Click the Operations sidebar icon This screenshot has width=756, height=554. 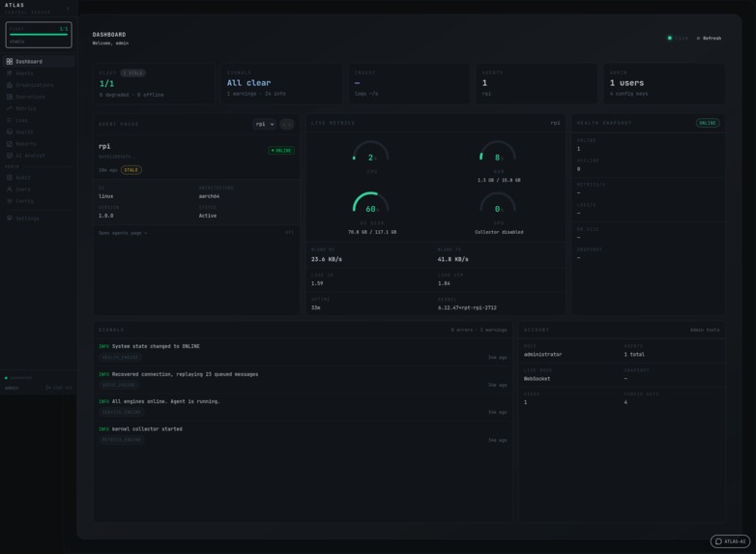tap(9, 97)
